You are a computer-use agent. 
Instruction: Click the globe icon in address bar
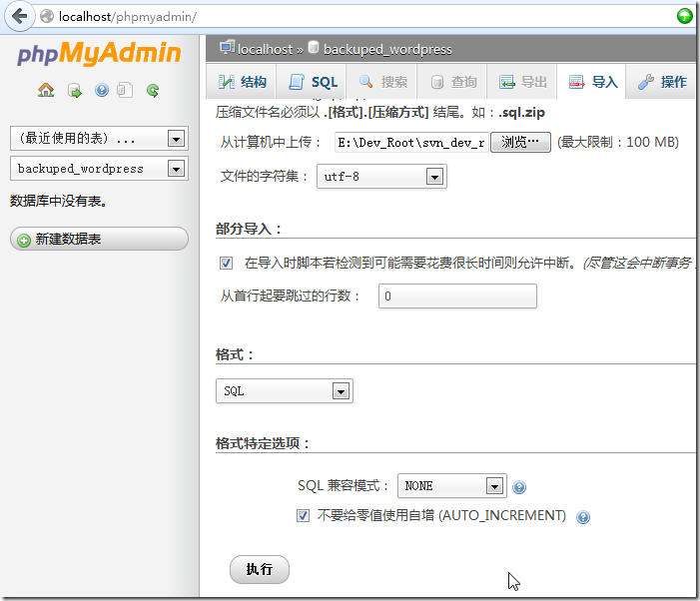coord(47,17)
